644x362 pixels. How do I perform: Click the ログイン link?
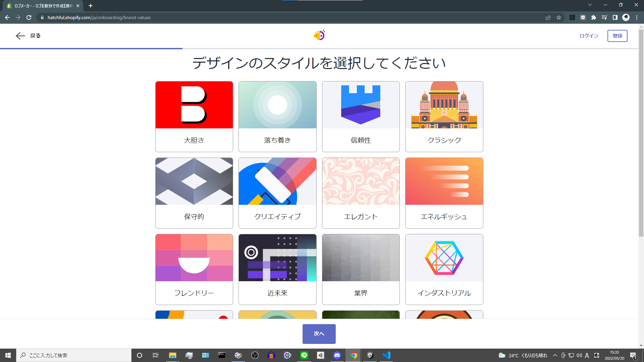click(589, 36)
